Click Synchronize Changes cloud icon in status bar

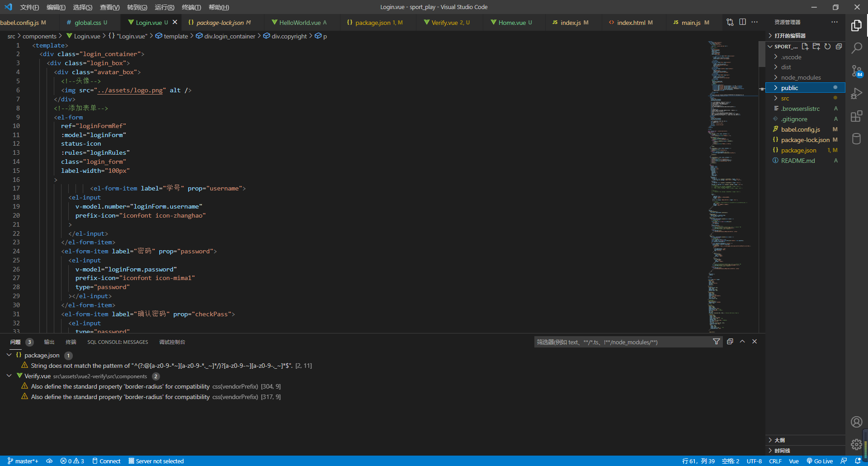[x=50, y=461]
